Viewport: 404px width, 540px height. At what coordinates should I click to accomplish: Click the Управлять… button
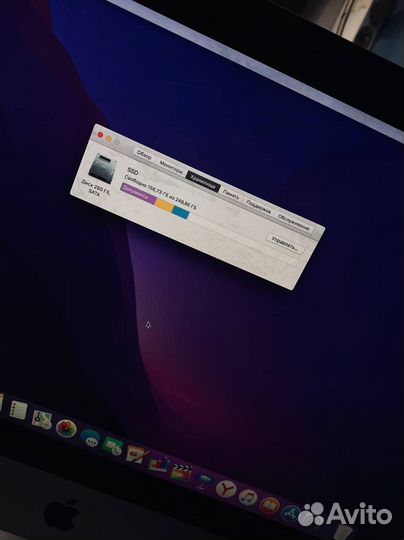(x=285, y=243)
